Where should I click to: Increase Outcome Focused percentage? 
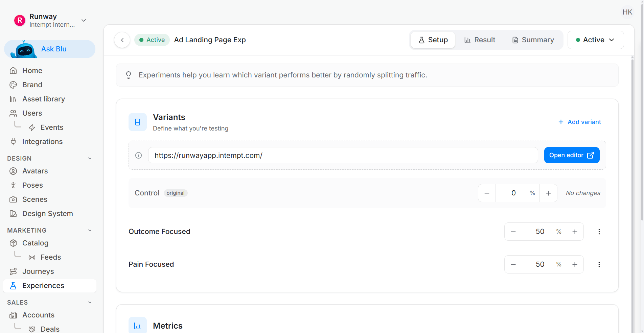575,232
